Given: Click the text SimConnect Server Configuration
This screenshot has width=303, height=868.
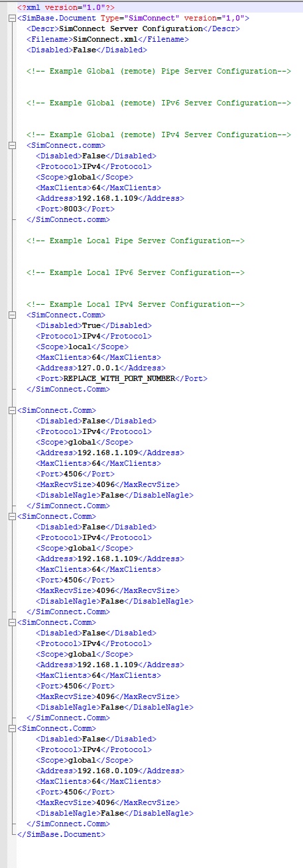Looking at the screenshot, I should coord(130,28).
